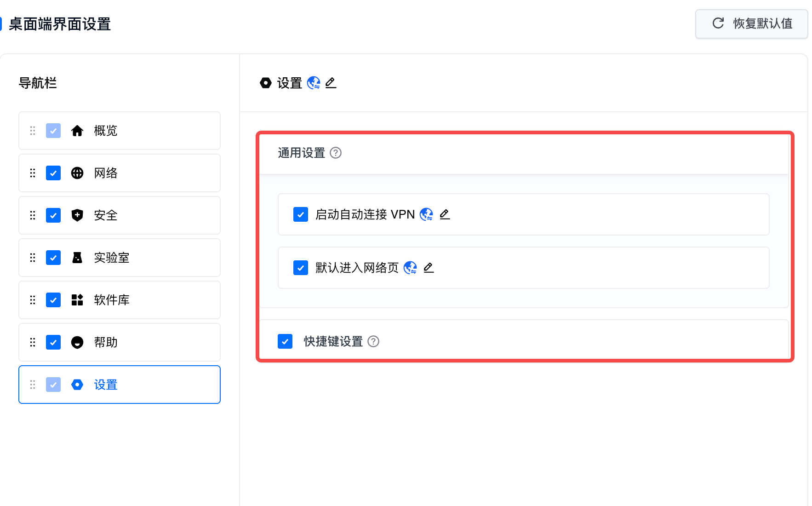Disable the 快捷键设置 checkbox

(285, 341)
